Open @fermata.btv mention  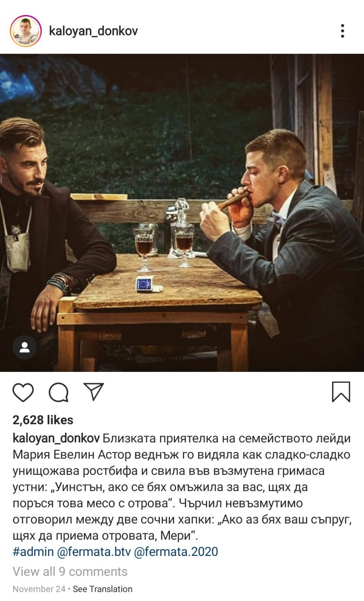(x=94, y=552)
